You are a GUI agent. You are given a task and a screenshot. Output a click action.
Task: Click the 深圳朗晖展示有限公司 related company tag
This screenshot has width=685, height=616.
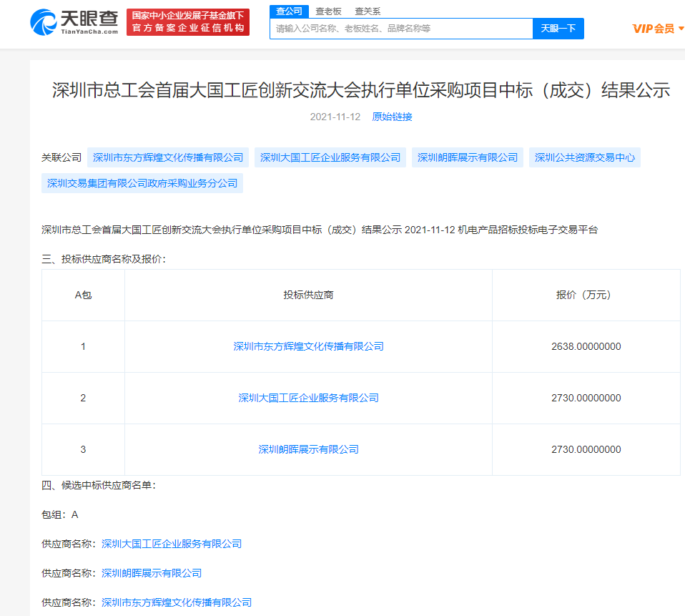[468, 157]
